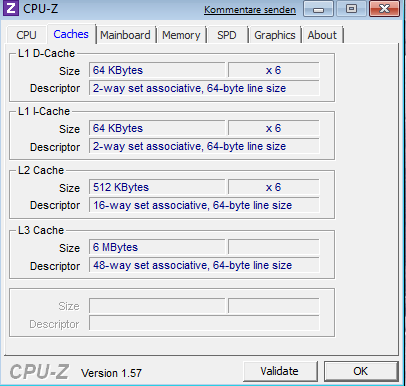
Task: Click the disabled count field in bottom group
Action: [x=274, y=306]
